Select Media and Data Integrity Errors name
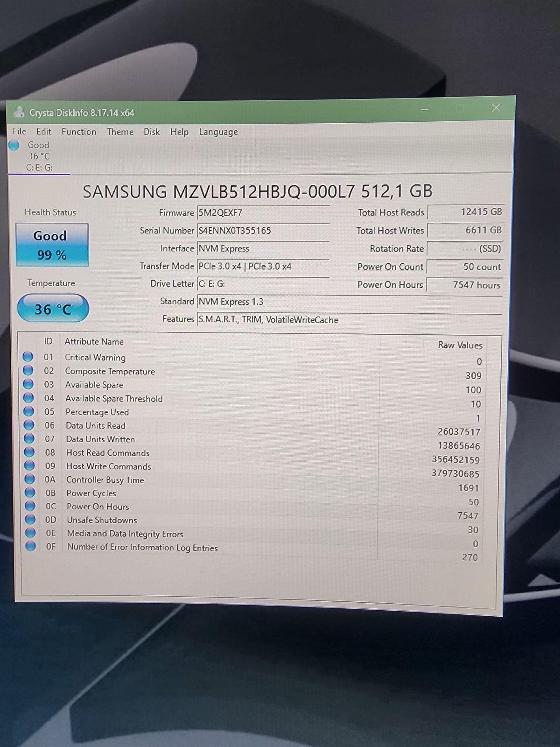The image size is (560, 747). click(x=125, y=534)
